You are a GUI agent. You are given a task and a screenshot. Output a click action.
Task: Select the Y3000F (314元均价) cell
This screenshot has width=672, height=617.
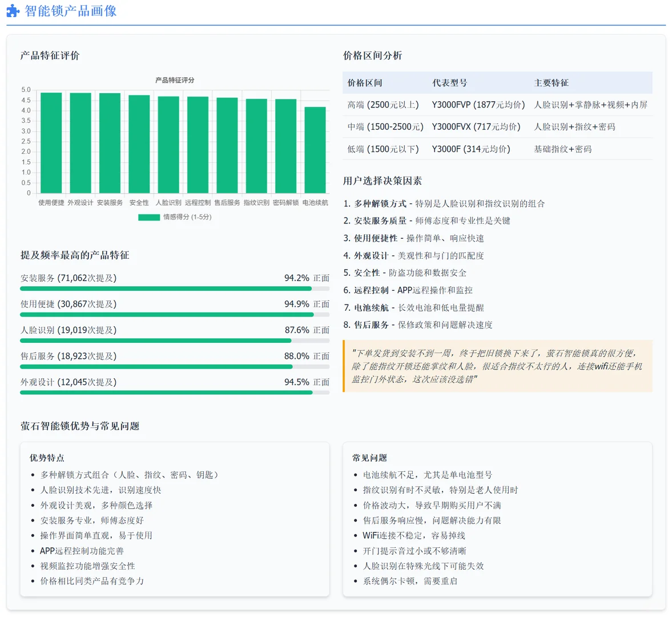[x=471, y=149]
